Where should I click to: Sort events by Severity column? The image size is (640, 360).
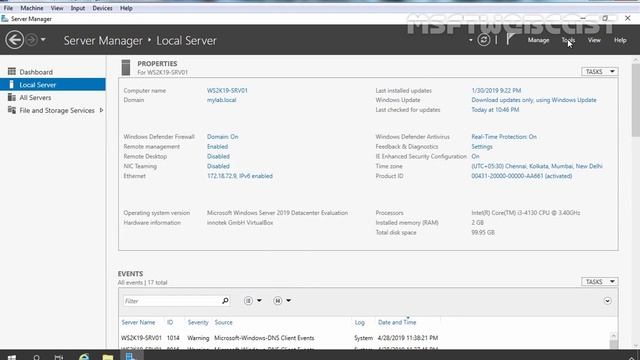[198, 322]
